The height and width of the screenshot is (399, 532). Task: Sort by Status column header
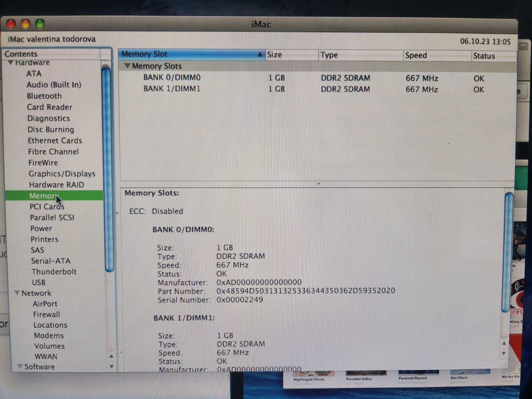[x=494, y=56]
